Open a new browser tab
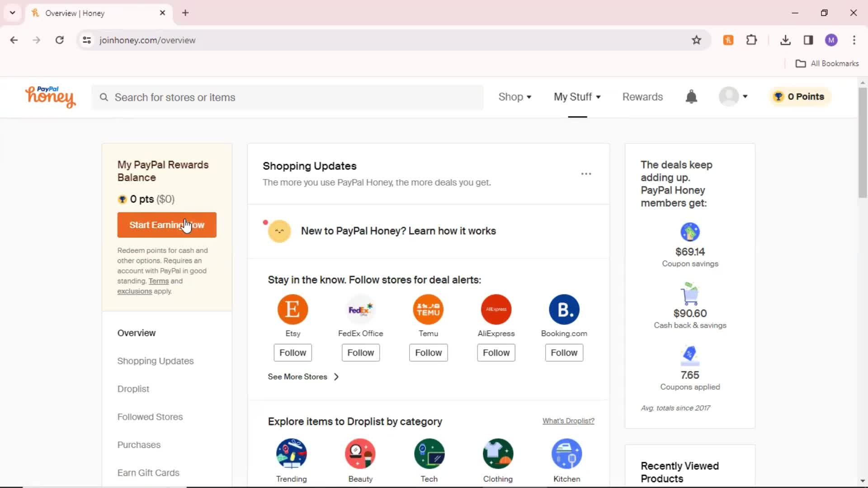This screenshot has height=488, width=868. 185,13
